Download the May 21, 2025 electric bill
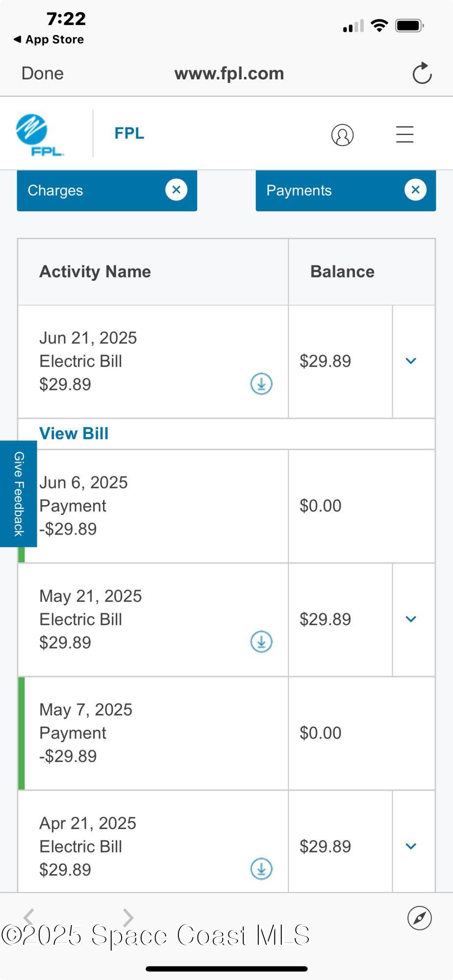 pyautogui.click(x=261, y=641)
